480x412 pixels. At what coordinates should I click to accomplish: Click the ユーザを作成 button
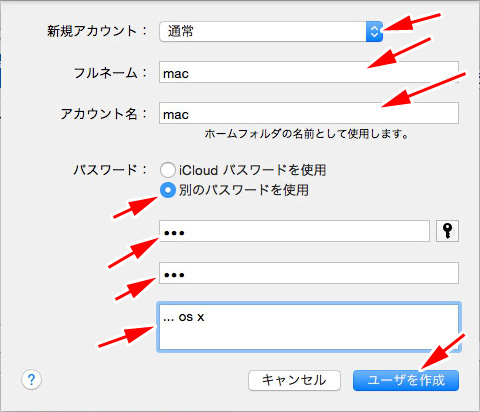pos(406,380)
